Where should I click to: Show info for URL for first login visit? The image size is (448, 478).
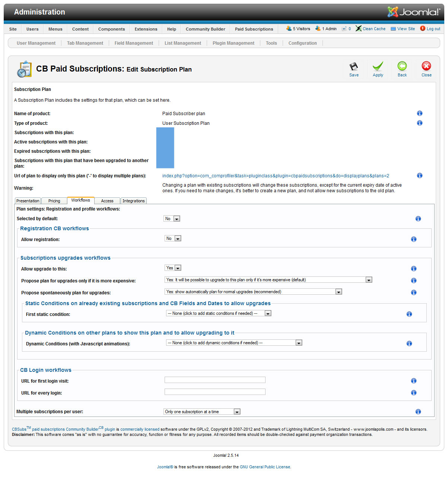[414, 381]
